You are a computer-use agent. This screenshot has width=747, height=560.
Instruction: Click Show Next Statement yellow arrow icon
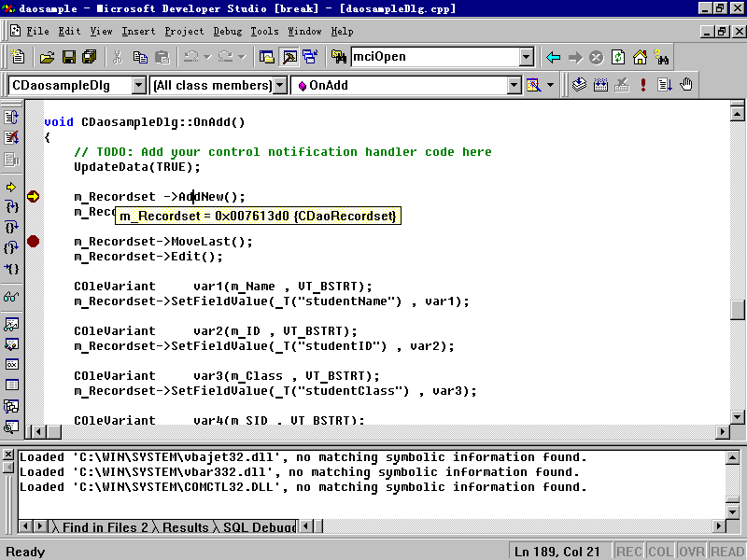coord(11,188)
